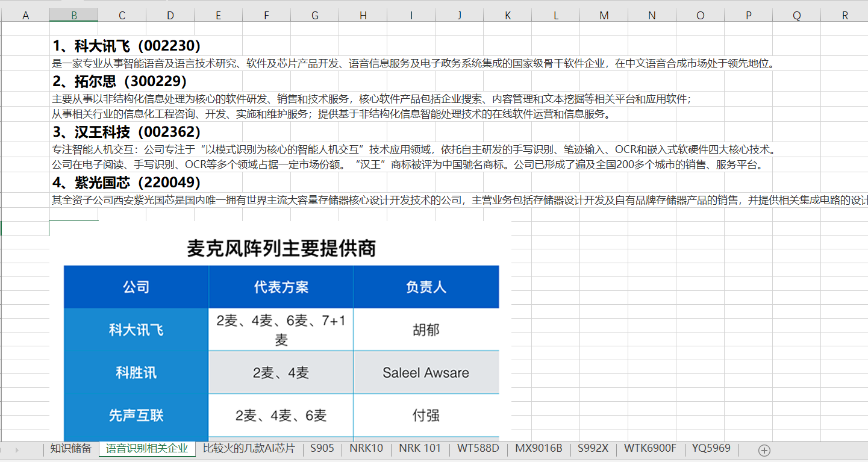868x462 pixels.
Task: Select the heading 3、汉王科技 (002362)
Action: pos(126,131)
